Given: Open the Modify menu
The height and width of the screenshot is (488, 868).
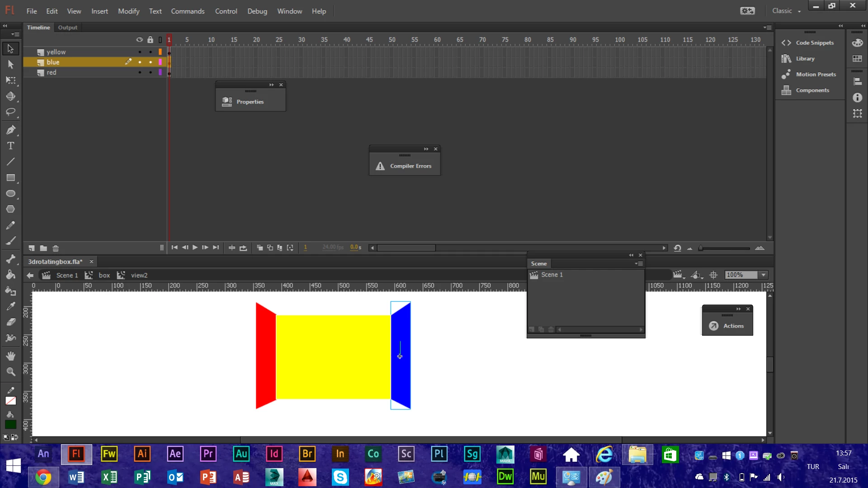Looking at the screenshot, I should point(128,11).
